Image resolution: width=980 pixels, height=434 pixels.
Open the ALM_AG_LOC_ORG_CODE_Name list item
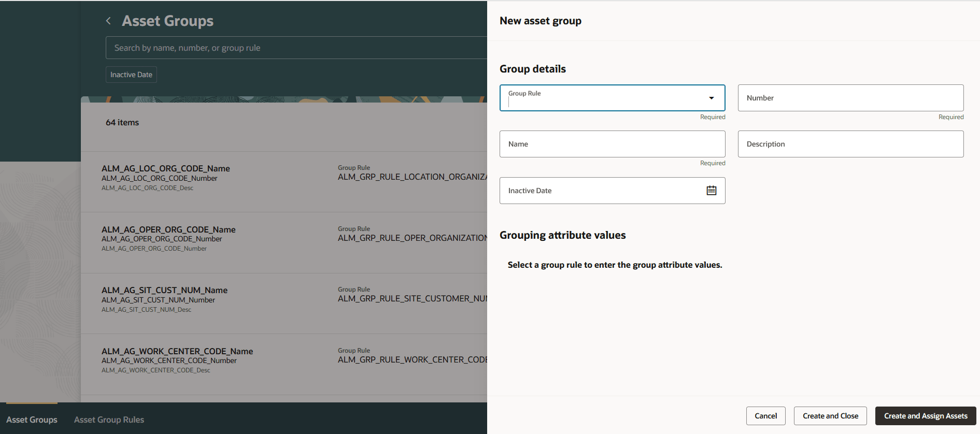(166, 169)
